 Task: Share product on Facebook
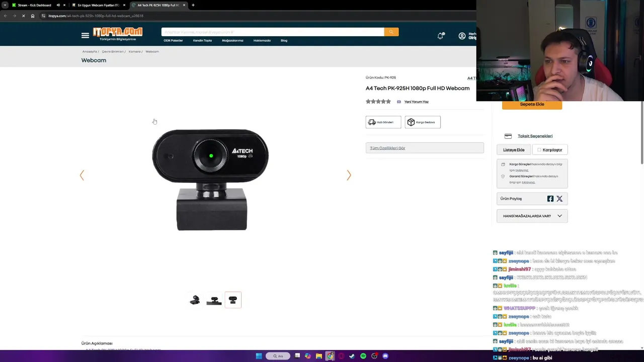pos(550,199)
